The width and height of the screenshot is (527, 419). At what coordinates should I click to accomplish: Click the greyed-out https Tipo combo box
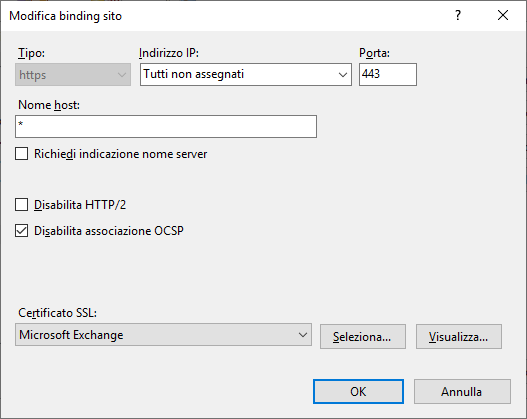pos(73,75)
